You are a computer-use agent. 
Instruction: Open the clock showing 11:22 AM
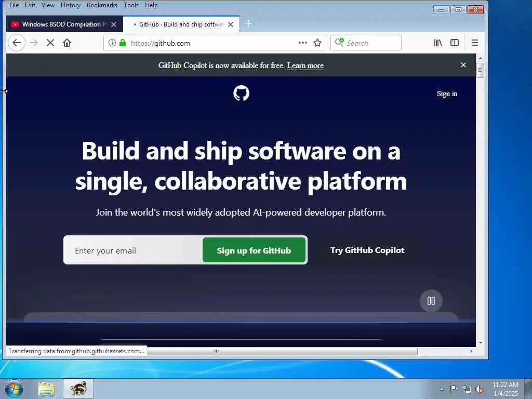pos(506,389)
